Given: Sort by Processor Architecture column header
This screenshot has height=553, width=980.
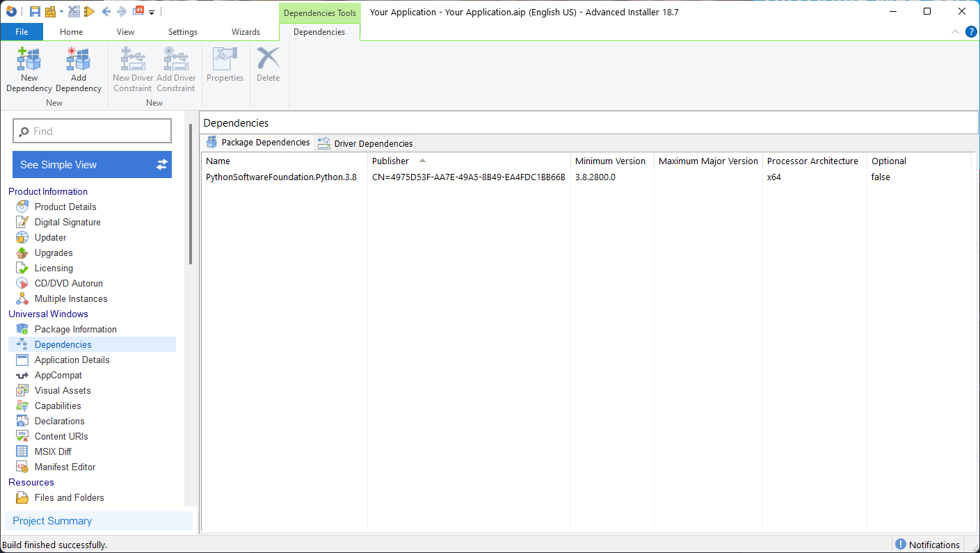Looking at the screenshot, I should point(814,161).
